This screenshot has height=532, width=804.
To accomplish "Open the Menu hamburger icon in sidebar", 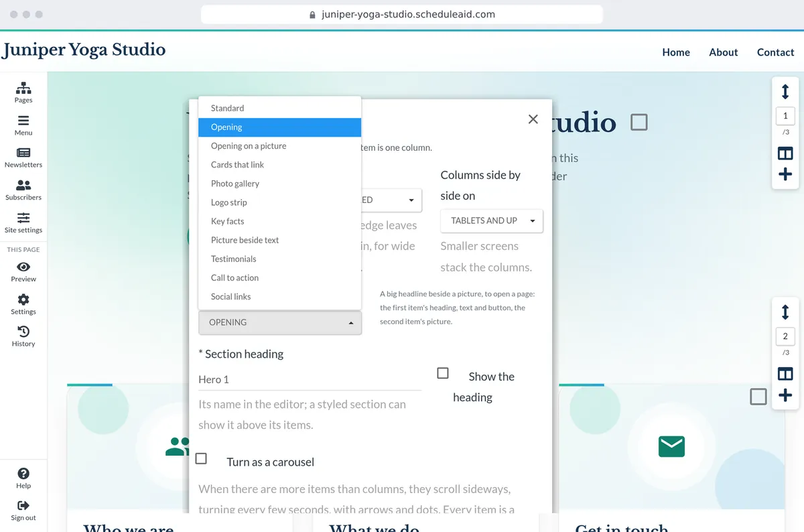I will point(23,121).
